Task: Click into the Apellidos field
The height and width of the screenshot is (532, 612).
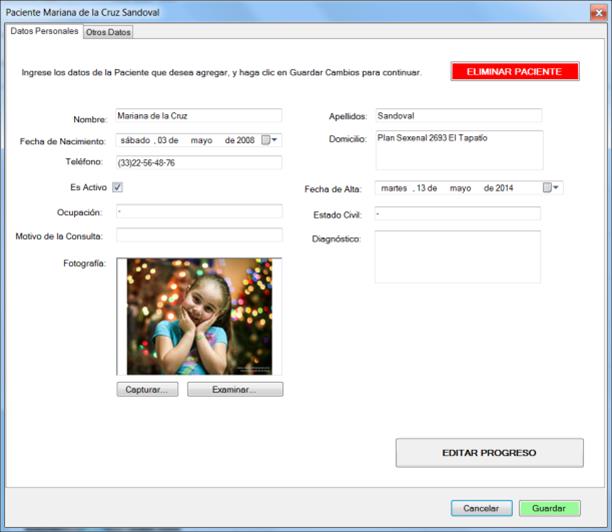Action: pos(458,116)
